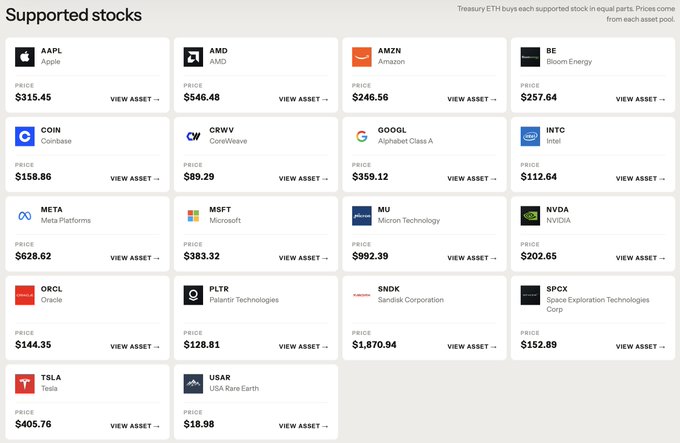Click the Sandisk logo icon

pyautogui.click(x=362, y=295)
